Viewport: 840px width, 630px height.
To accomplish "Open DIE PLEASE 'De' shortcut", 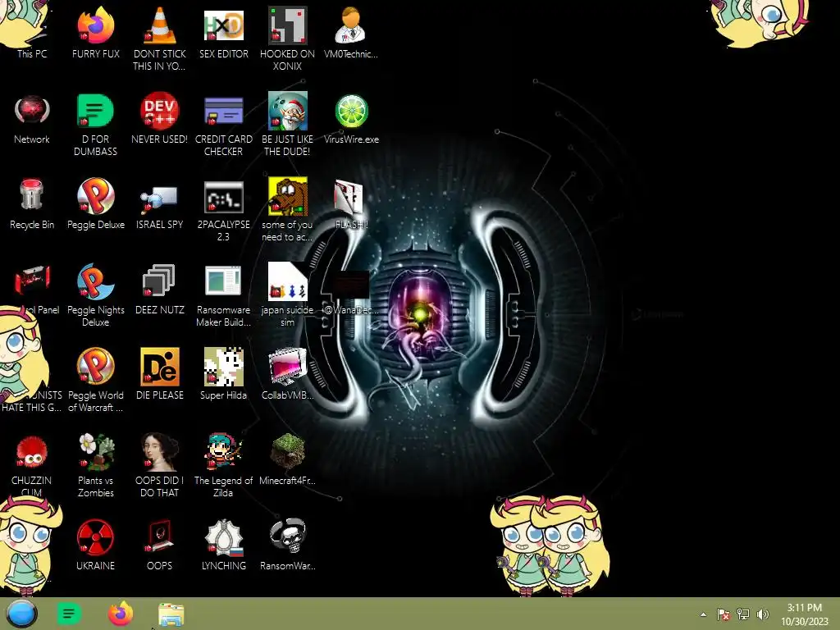I will coord(160,374).
